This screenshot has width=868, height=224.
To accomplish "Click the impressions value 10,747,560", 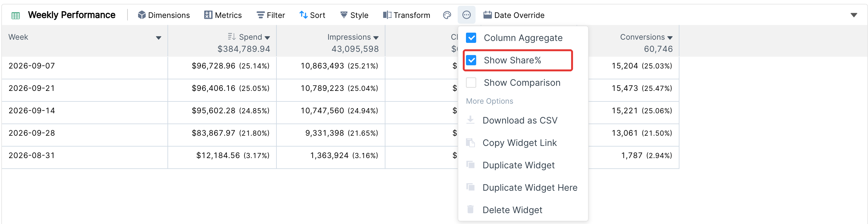I will [322, 111].
